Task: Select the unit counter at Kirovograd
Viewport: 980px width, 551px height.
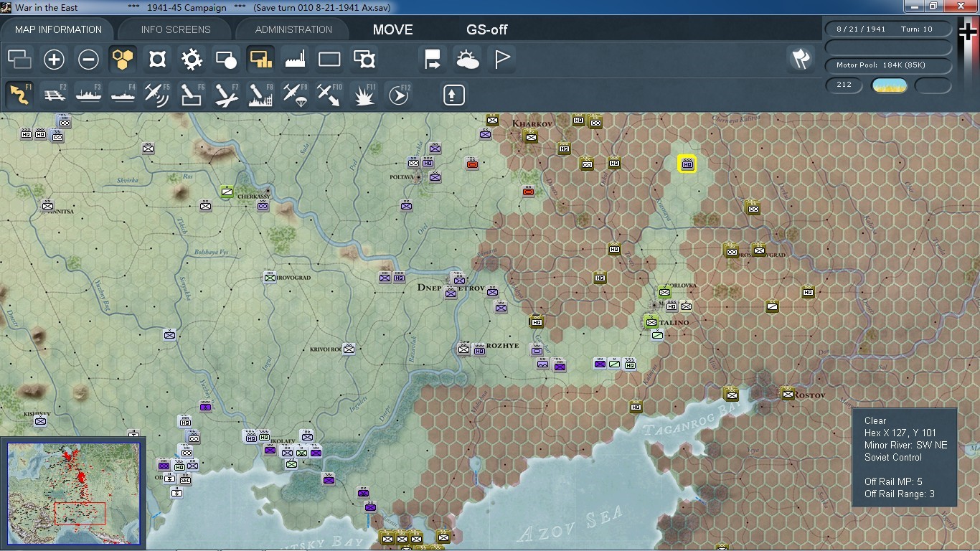Action: point(270,276)
